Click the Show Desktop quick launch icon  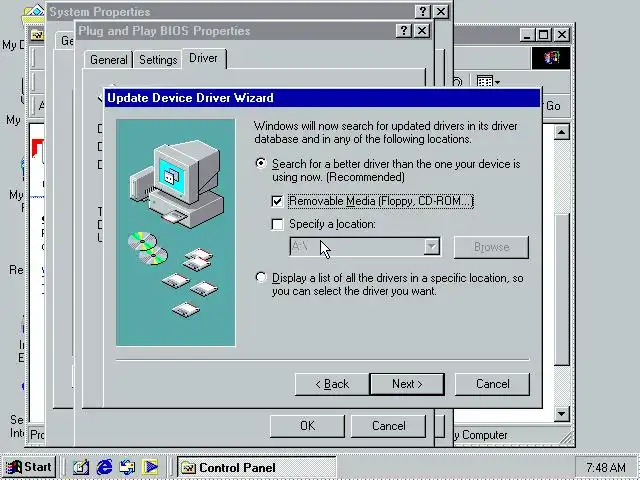click(x=81, y=467)
